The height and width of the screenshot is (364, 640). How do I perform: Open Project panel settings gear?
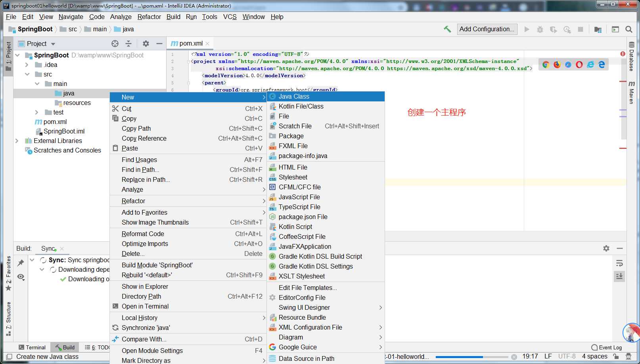tap(146, 44)
